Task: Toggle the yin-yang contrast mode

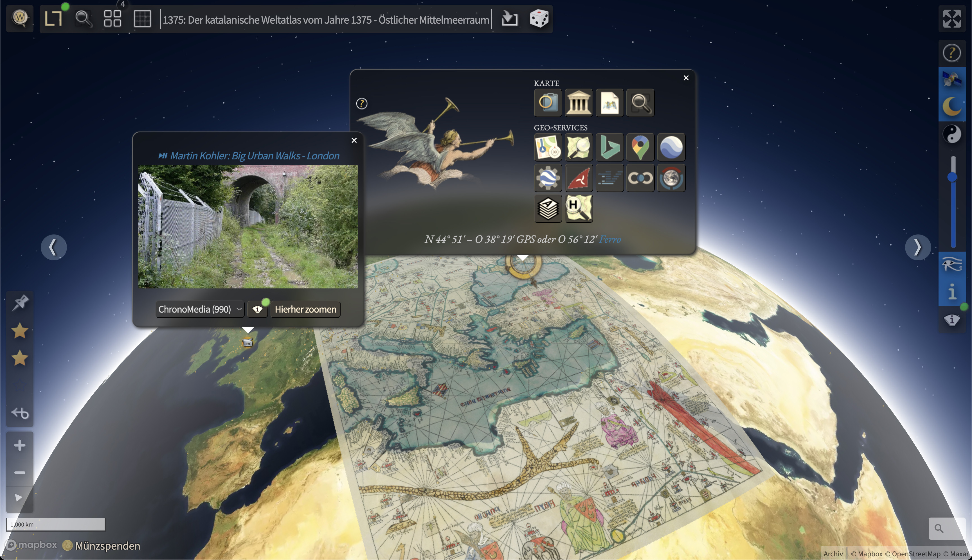Action: coord(952,134)
